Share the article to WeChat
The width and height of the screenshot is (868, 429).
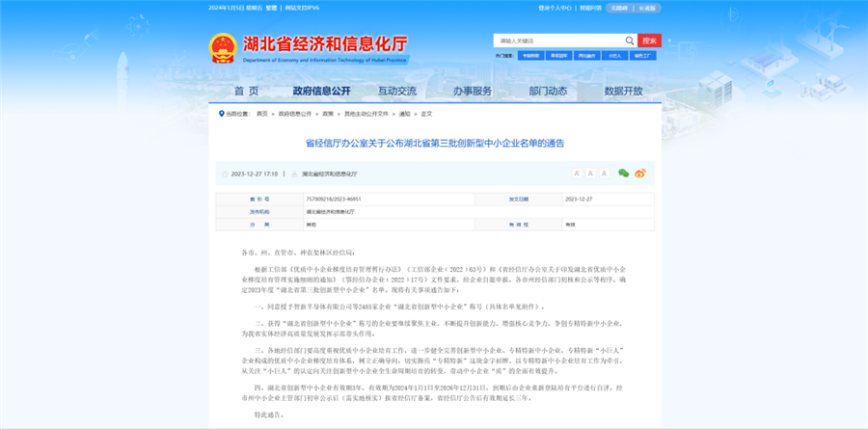624,174
